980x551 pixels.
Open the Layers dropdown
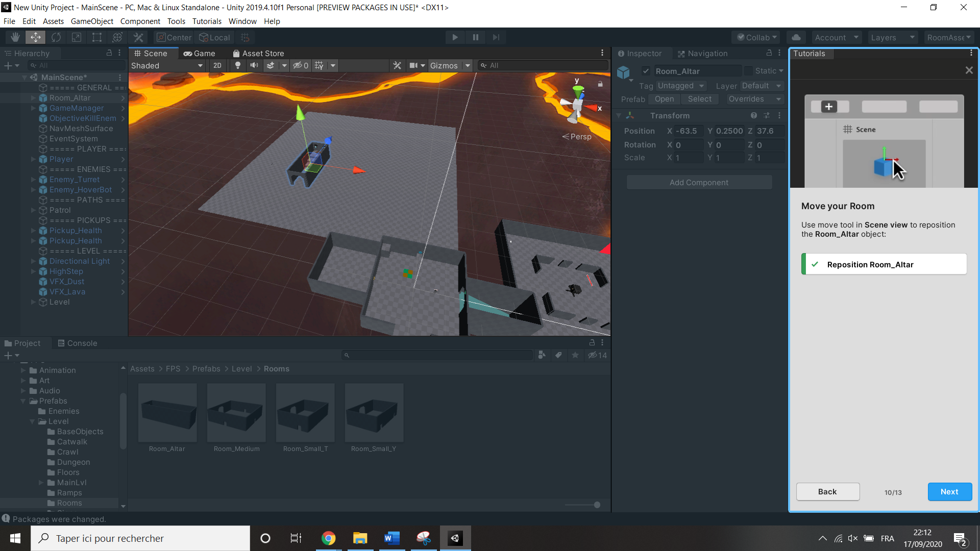point(893,37)
